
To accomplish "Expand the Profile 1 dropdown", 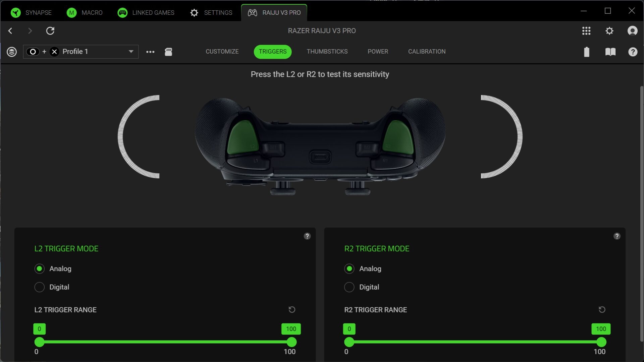I will tap(131, 52).
